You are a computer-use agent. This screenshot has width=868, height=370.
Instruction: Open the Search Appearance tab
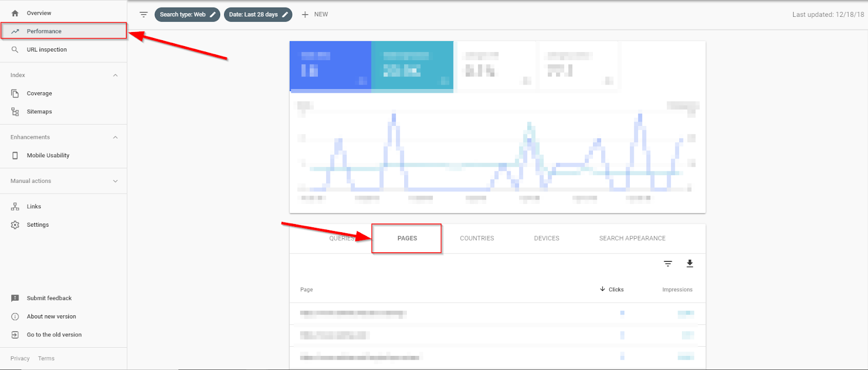632,238
